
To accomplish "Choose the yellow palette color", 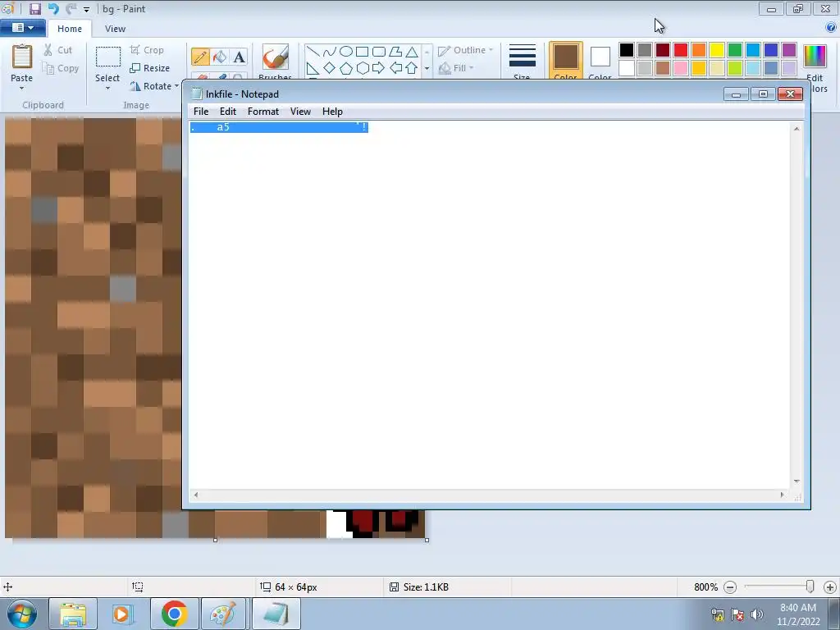I will point(717,50).
